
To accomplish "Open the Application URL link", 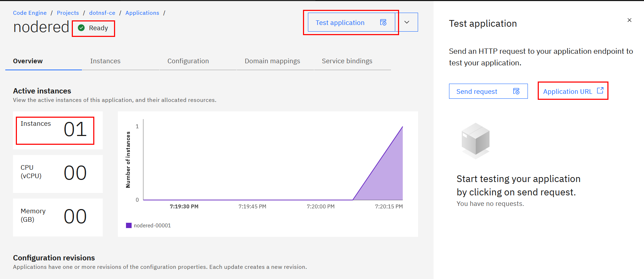I will coord(567,91).
